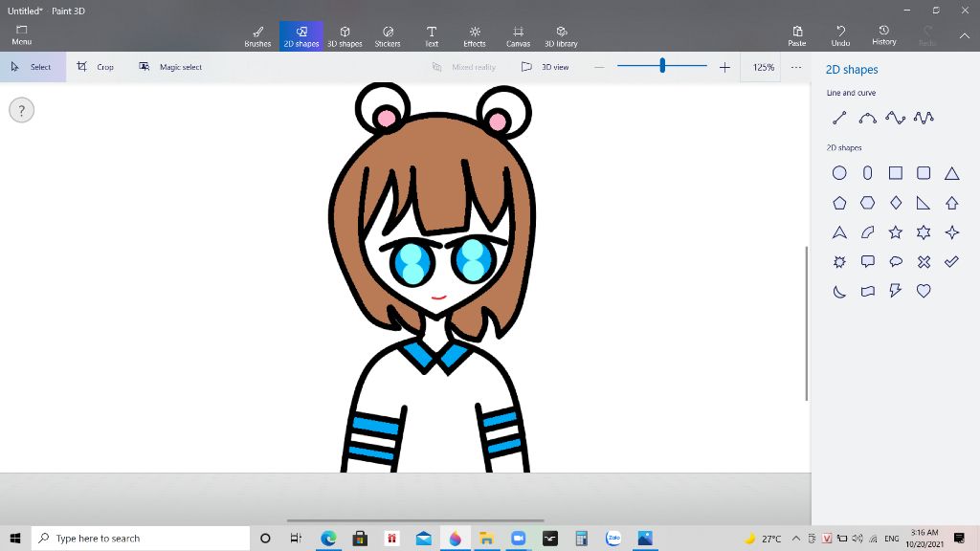Viewport: 980px width, 551px height.
Task: Pick the square shape
Action: pos(896,173)
